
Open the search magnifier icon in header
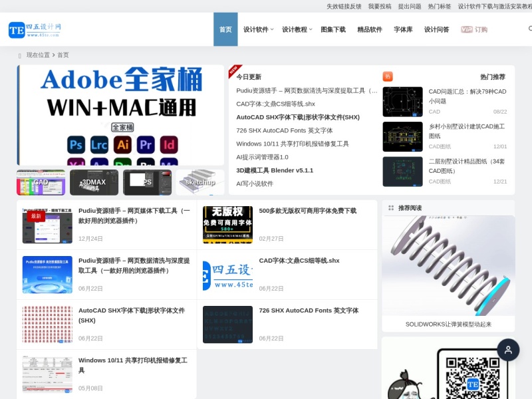click(530, 29)
